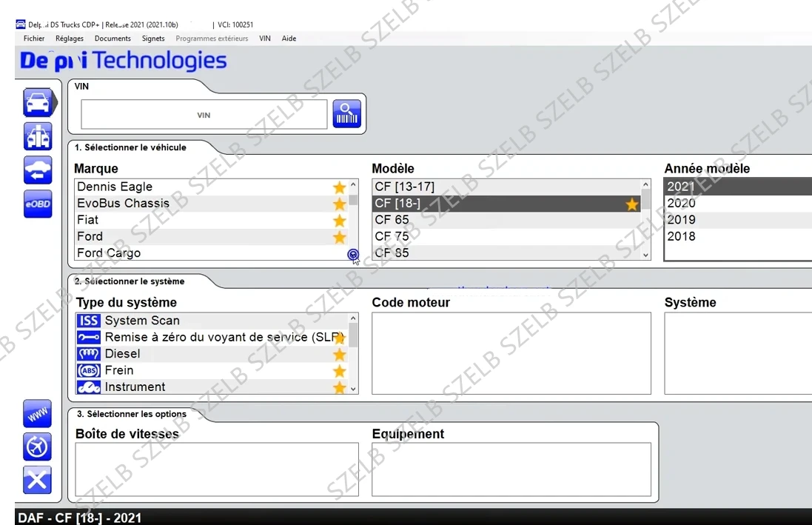Screen dimensions: 812x525
Task: Launch the eOBD sidebar button
Action: coord(38,204)
